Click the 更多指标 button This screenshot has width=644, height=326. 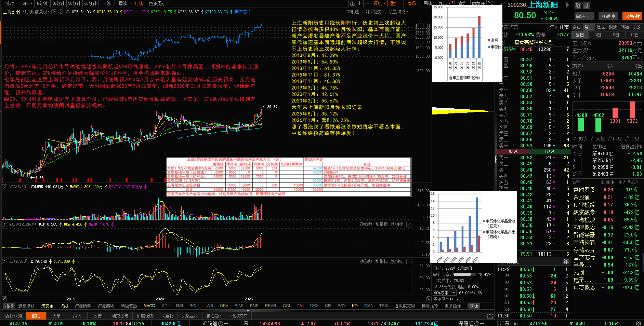(452, 306)
